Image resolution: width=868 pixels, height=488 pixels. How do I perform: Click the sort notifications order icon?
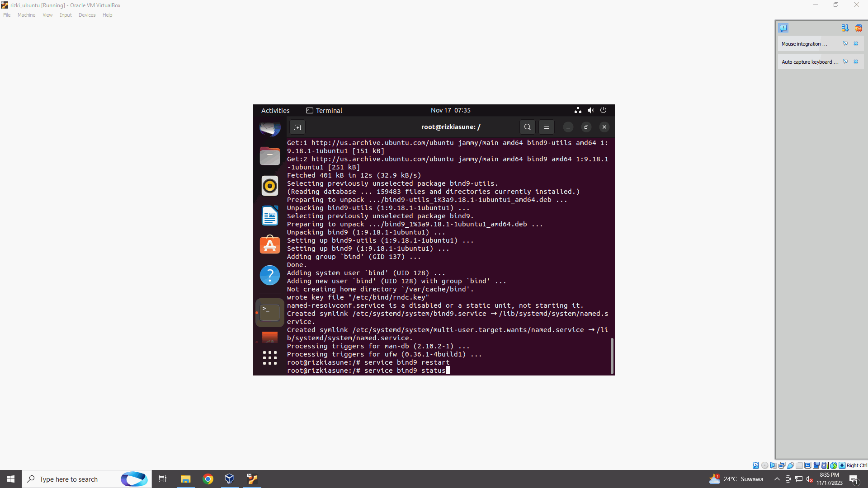click(845, 28)
